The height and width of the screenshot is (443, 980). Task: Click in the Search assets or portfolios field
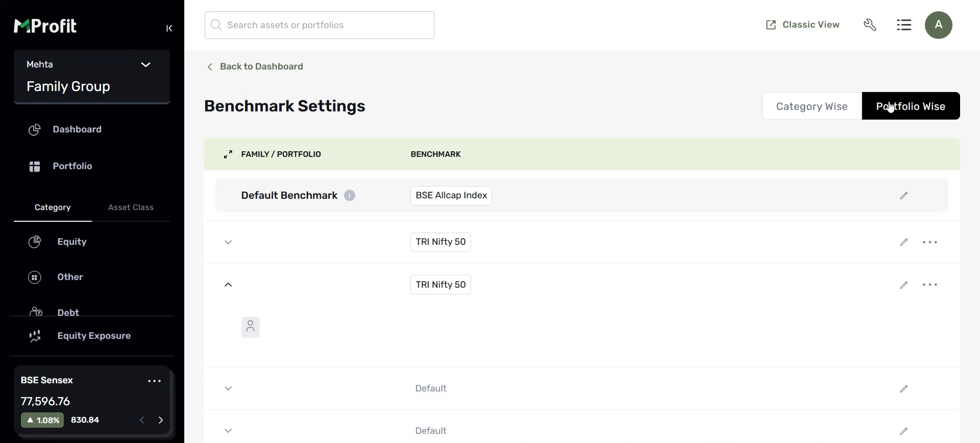click(x=320, y=25)
